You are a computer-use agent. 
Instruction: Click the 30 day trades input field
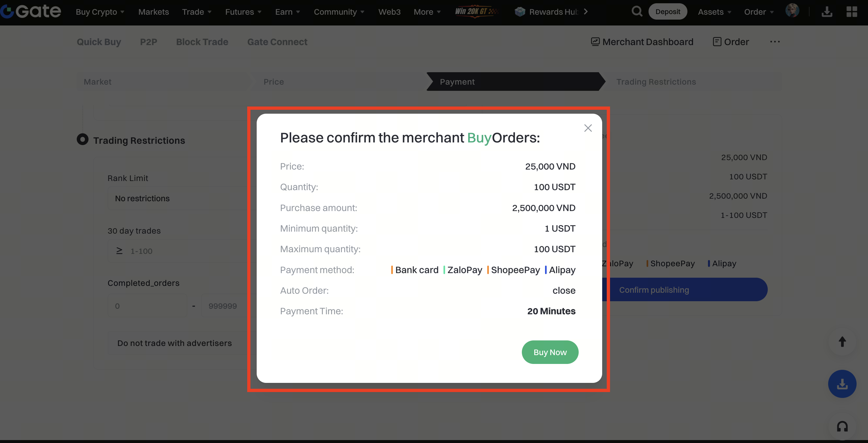click(182, 251)
